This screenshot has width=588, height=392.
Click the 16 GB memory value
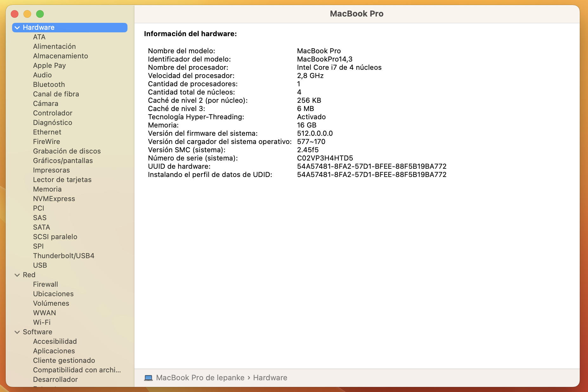[x=307, y=125]
